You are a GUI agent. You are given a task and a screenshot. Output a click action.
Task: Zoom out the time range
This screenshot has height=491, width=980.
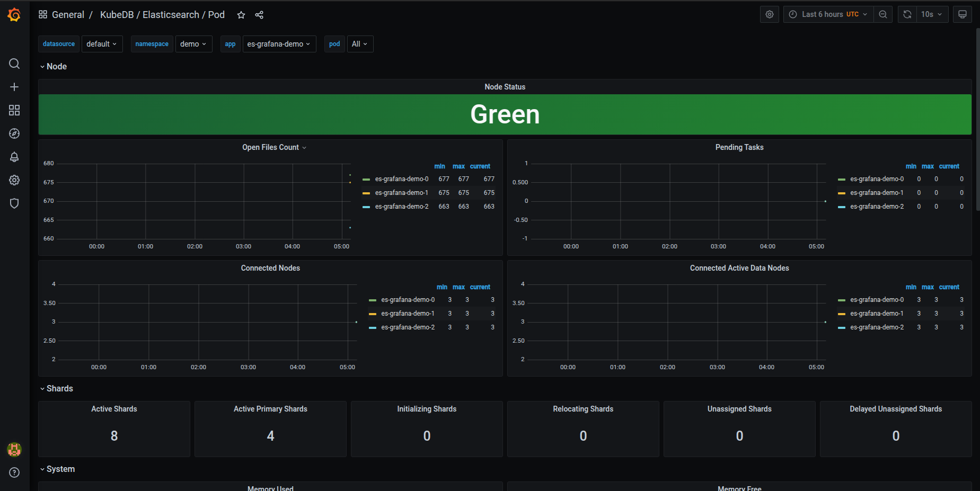point(883,14)
